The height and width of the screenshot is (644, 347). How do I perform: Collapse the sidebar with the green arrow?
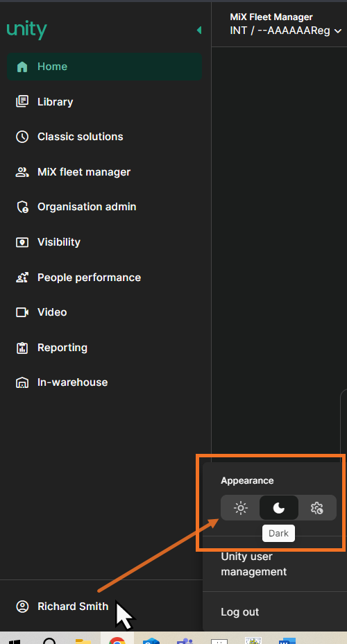click(199, 31)
